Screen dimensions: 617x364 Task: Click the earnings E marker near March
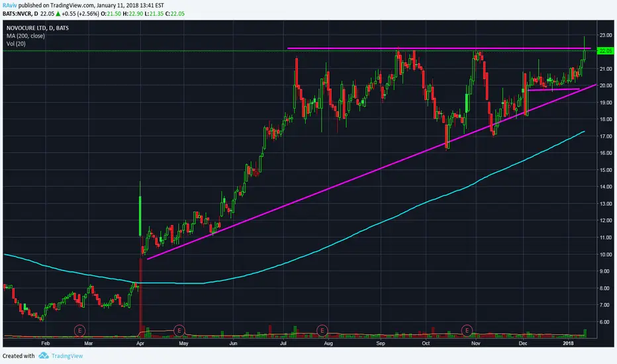pyautogui.click(x=80, y=330)
